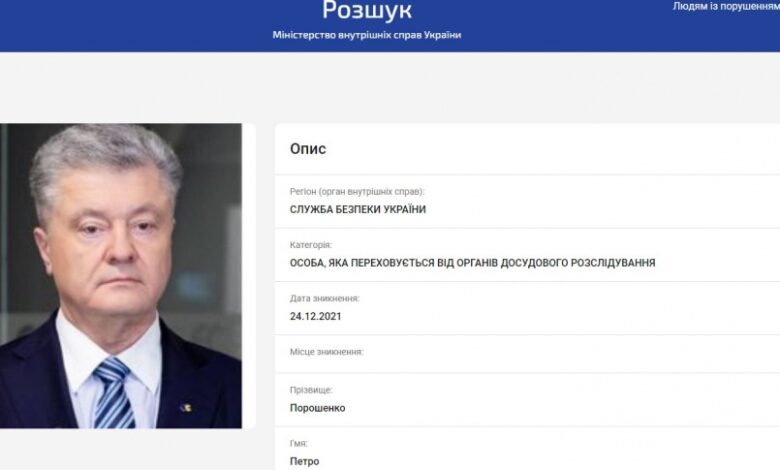Click the "Ім'я" field label
This screenshot has height=470, width=780.
click(298, 443)
